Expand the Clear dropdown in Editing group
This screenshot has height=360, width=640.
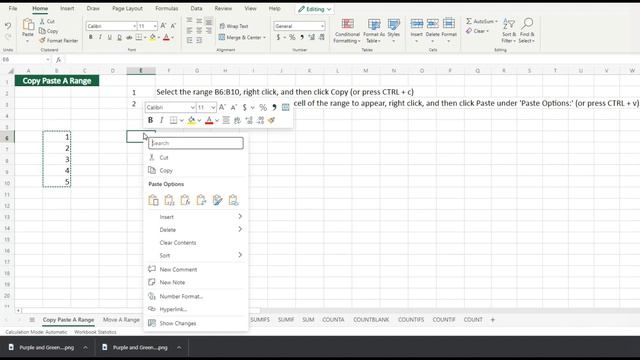click(x=487, y=31)
